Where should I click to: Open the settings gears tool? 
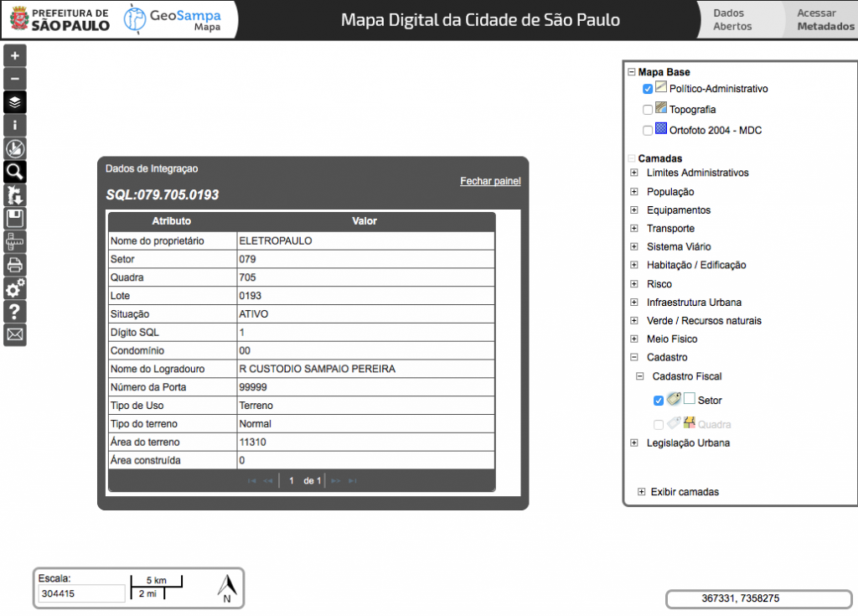(x=14, y=288)
